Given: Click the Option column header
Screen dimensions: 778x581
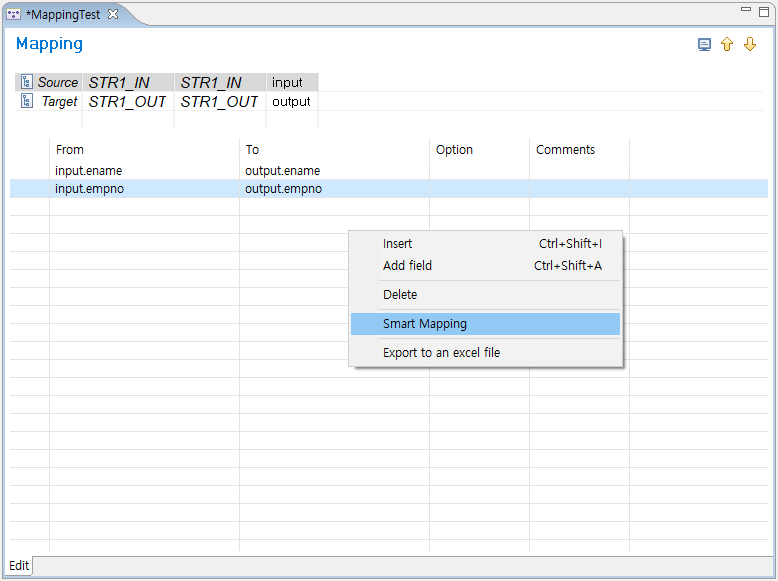Looking at the screenshot, I should click(454, 150).
